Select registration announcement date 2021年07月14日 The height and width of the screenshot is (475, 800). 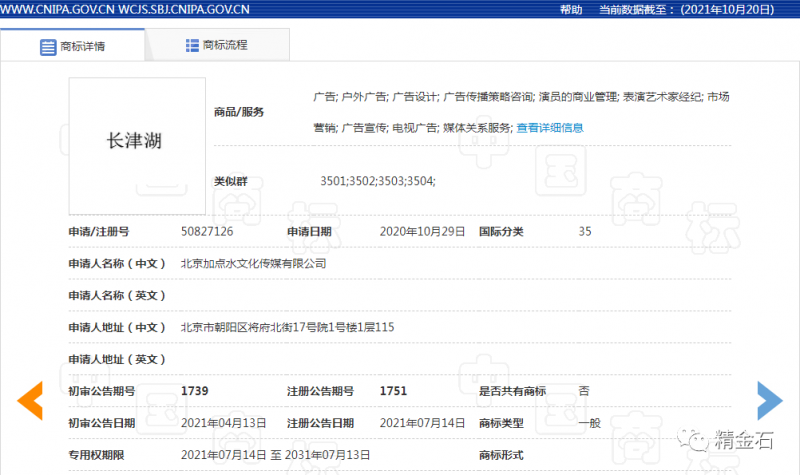[422, 423]
